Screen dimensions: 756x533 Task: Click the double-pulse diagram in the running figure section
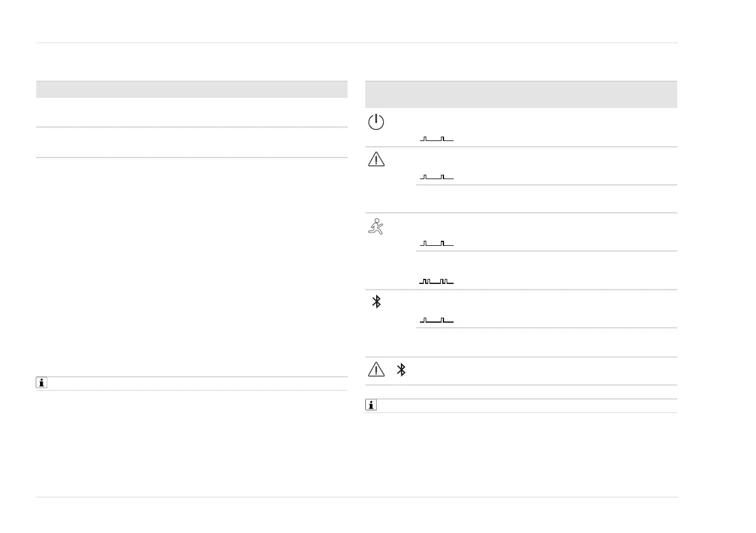pyautogui.click(x=436, y=281)
